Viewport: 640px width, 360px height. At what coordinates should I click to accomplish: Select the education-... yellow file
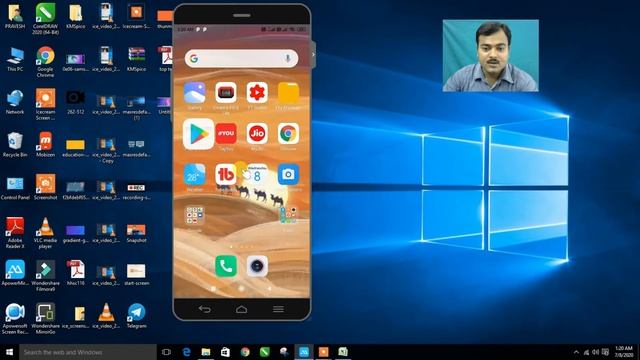click(x=76, y=148)
